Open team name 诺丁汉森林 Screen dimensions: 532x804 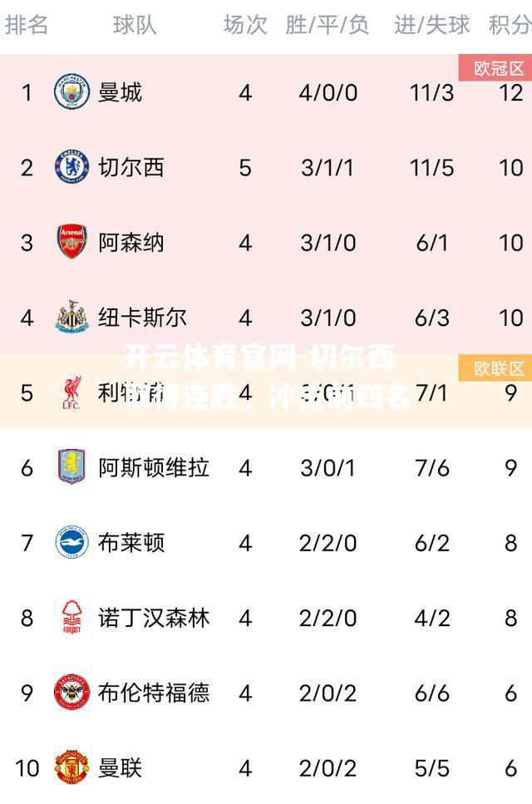(x=154, y=618)
